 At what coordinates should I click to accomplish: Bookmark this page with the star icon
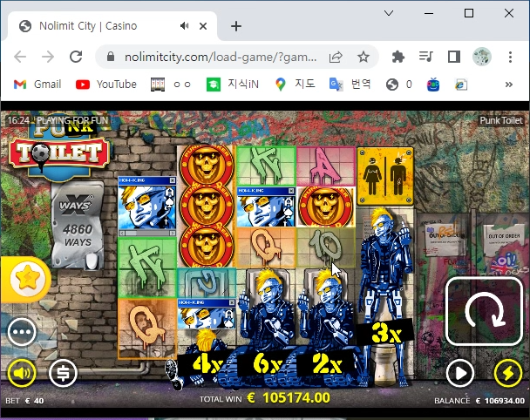(x=364, y=57)
